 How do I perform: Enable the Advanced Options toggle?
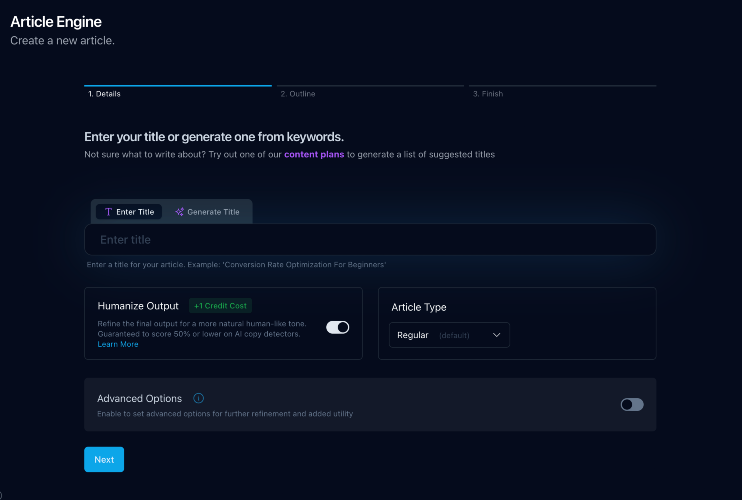(x=632, y=404)
